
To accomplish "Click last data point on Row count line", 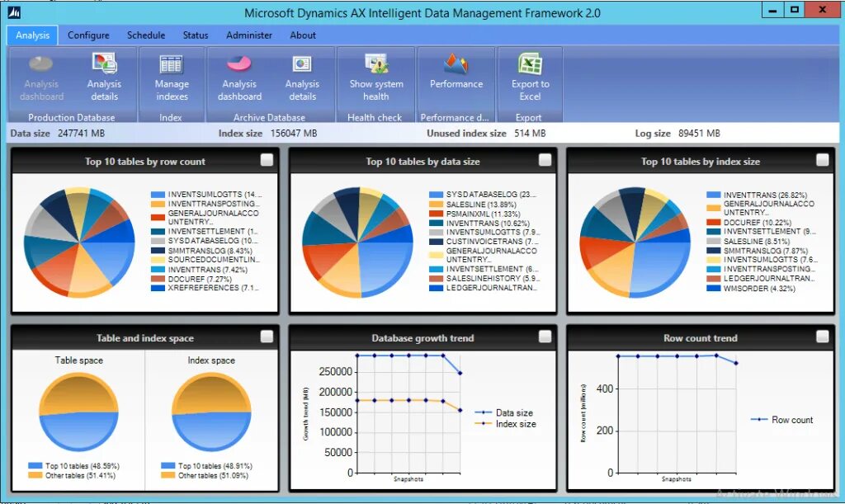I will pyautogui.click(x=736, y=363).
